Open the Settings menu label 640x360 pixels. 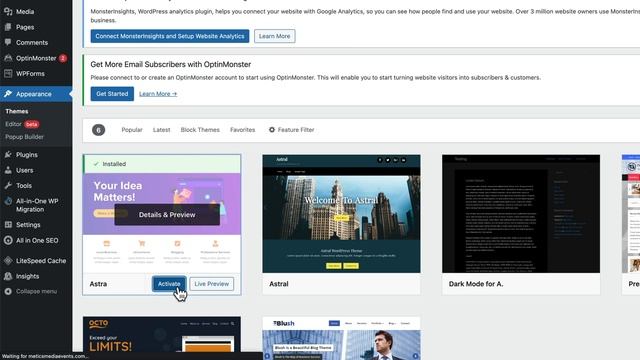pos(28,224)
